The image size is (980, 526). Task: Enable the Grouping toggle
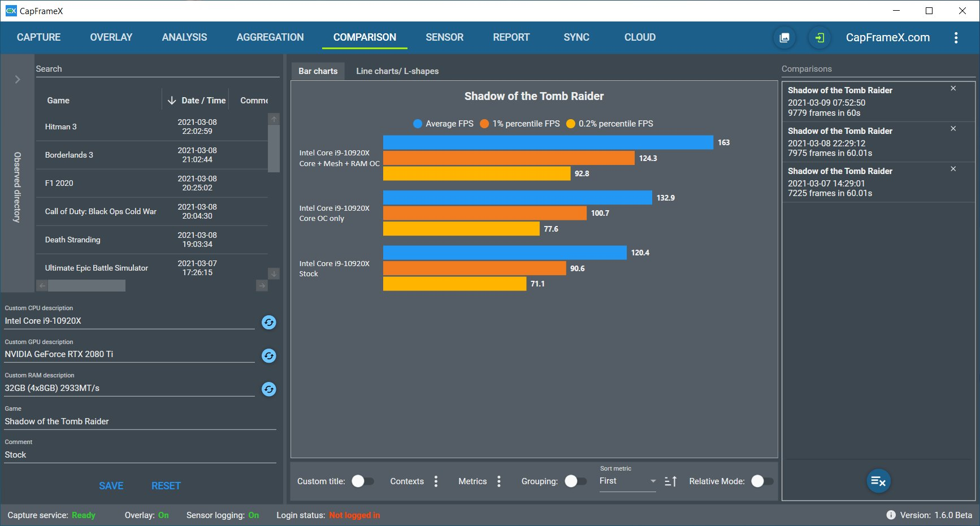click(x=575, y=481)
